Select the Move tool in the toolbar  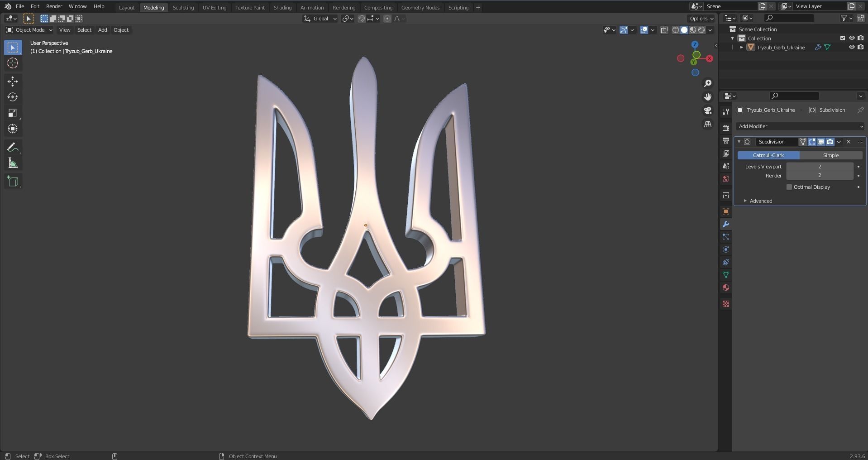(x=13, y=81)
